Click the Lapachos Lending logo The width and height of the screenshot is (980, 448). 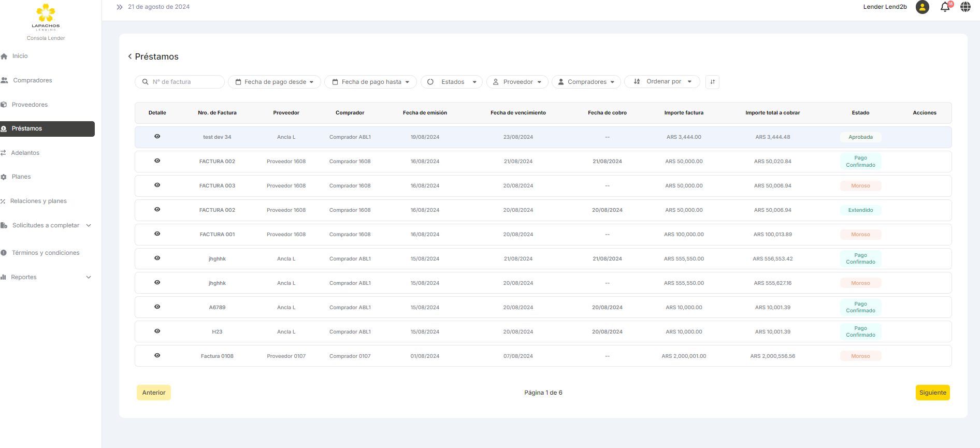[46, 18]
